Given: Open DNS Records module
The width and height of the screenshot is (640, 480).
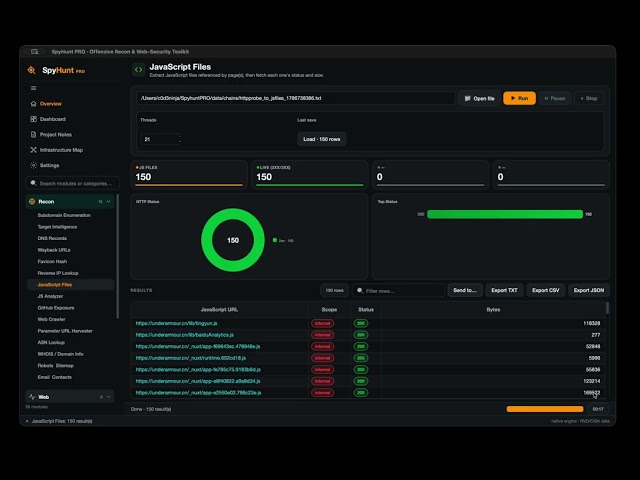Looking at the screenshot, I should (52, 238).
